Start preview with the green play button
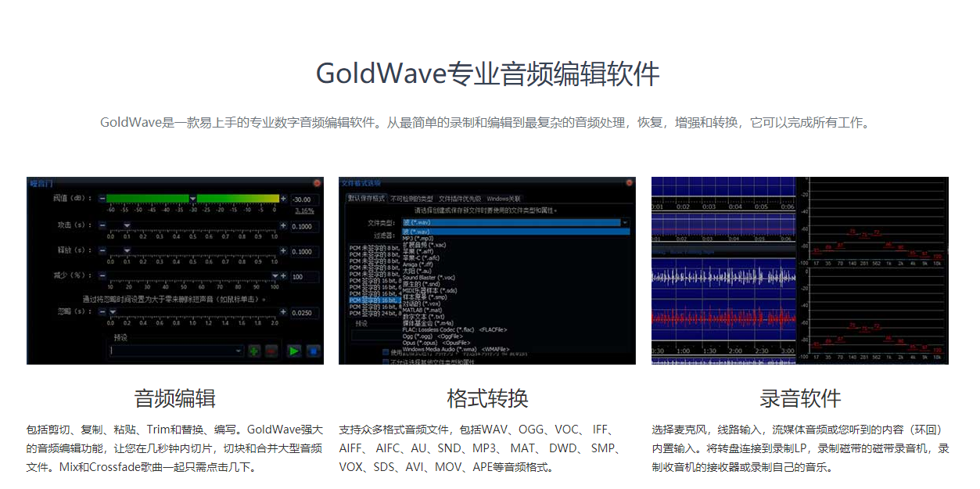The height and width of the screenshot is (489, 980). click(x=294, y=351)
